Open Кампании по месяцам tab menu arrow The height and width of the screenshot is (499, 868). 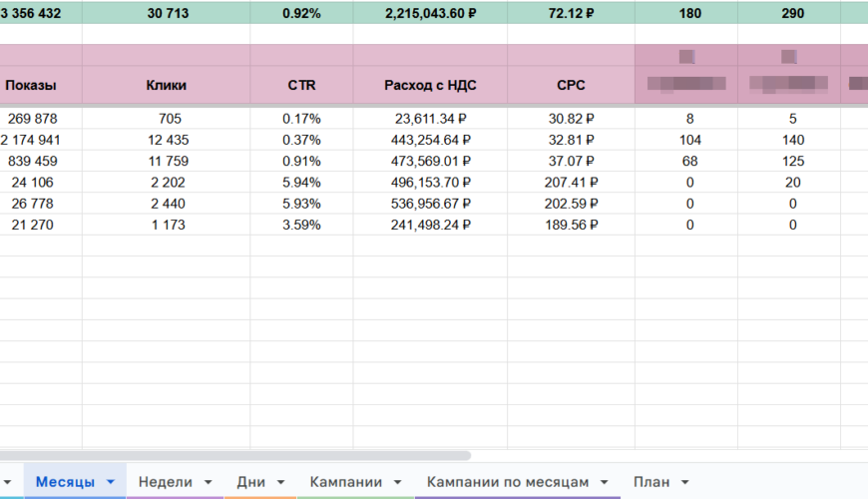pos(604,482)
